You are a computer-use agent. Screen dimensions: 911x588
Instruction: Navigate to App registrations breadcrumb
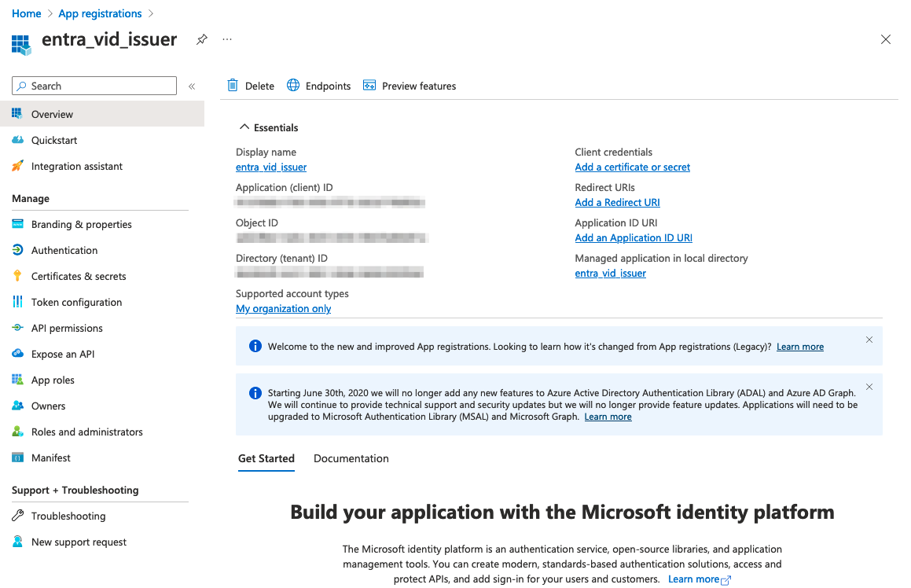98,13
